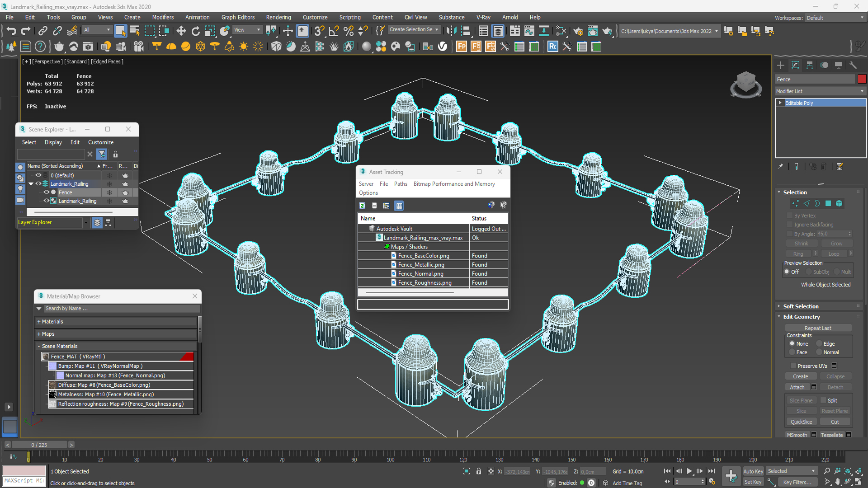
Task: Expand Scene Materials in Material browser
Action: pyautogui.click(x=38, y=346)
